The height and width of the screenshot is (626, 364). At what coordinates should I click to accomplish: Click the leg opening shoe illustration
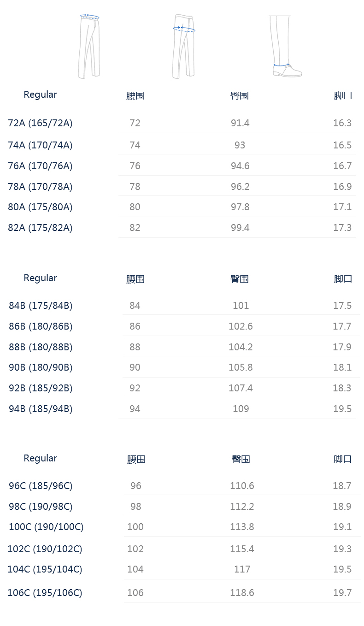[285, 46]
